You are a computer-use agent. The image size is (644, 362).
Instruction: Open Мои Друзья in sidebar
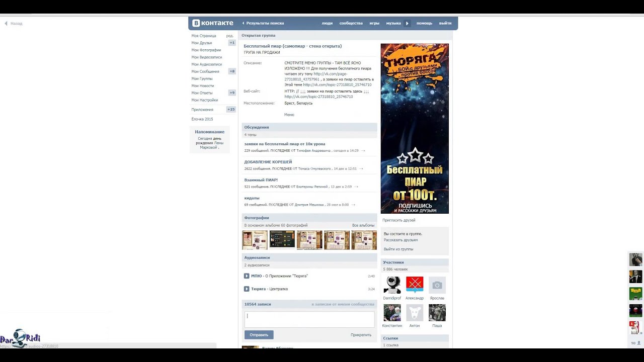tap(202, 43)
